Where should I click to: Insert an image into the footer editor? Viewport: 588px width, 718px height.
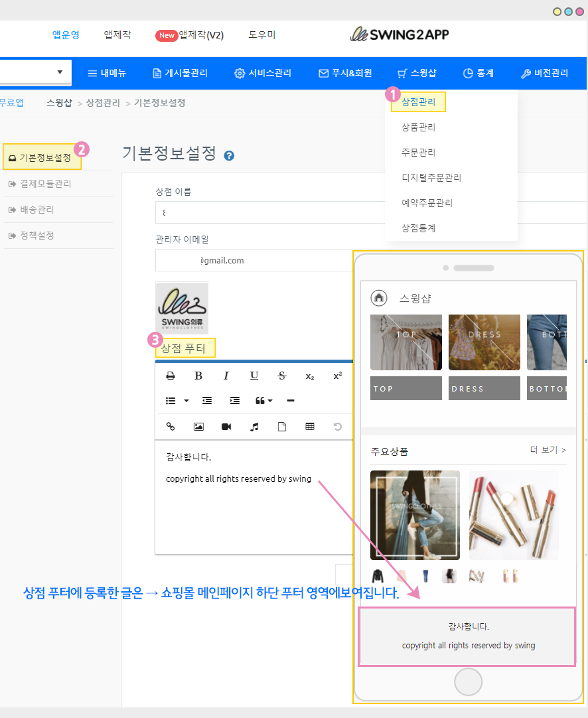point(198,427)
